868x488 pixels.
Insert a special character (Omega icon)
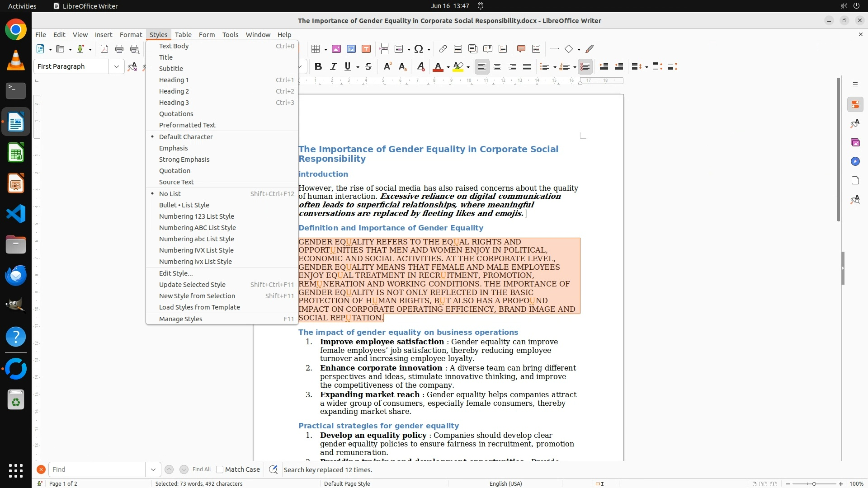point(419,49)
